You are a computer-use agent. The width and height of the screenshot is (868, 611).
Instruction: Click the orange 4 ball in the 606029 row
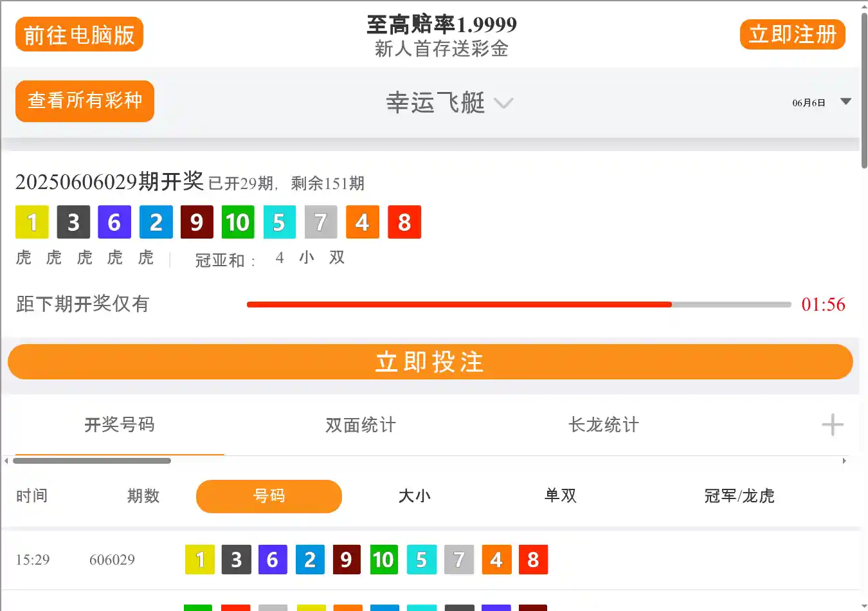tap(496, 560)
